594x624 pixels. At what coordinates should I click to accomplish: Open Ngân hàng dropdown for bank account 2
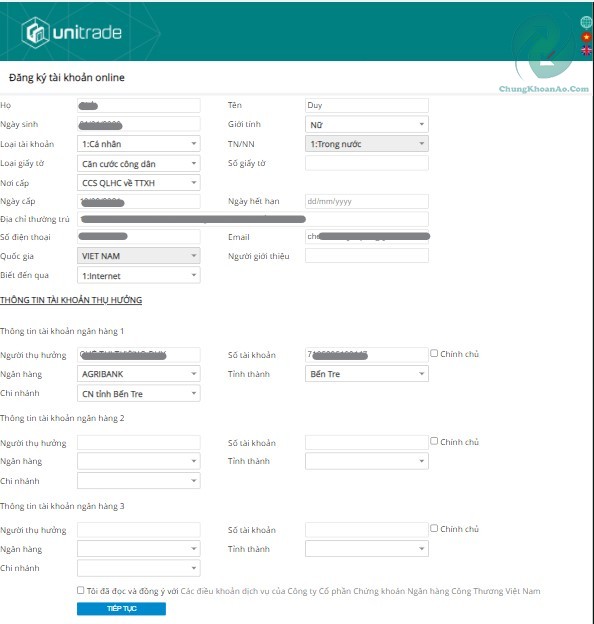tap(139, 461)
